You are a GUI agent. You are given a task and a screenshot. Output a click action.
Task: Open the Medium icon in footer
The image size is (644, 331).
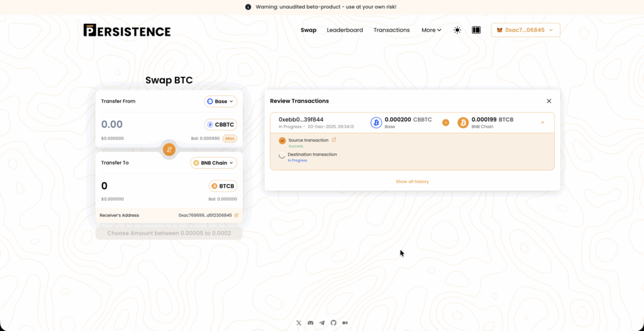tap(345, 323)
